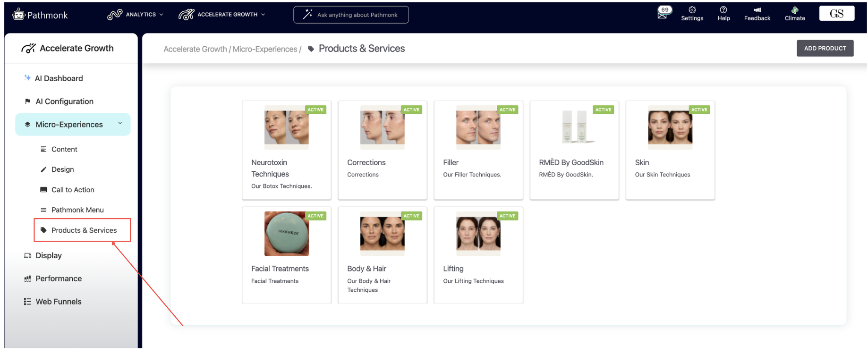Click the Design pencil icon
The width and height of the screenshot is (868, 354).
click(x=43, y=169)
